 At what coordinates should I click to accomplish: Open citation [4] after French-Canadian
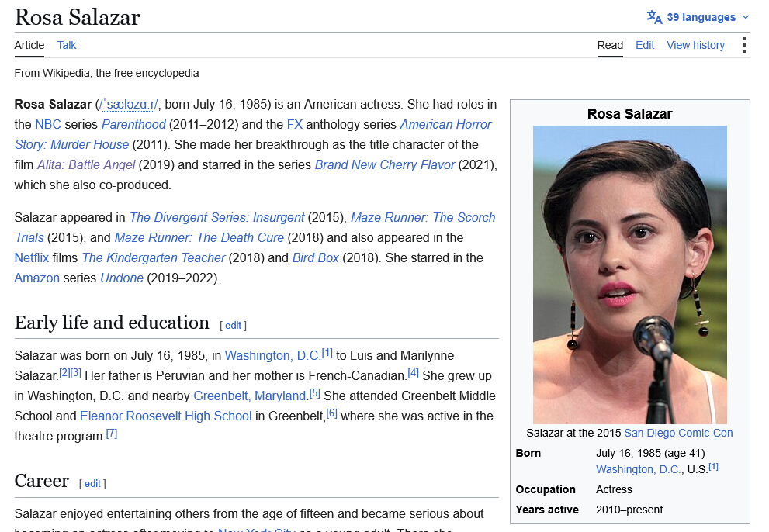(414, 373)
